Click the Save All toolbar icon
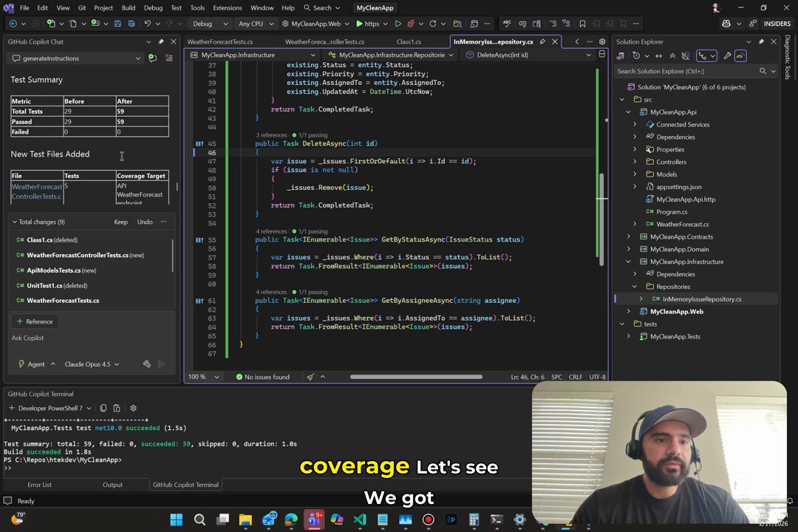 coord(130,24)
